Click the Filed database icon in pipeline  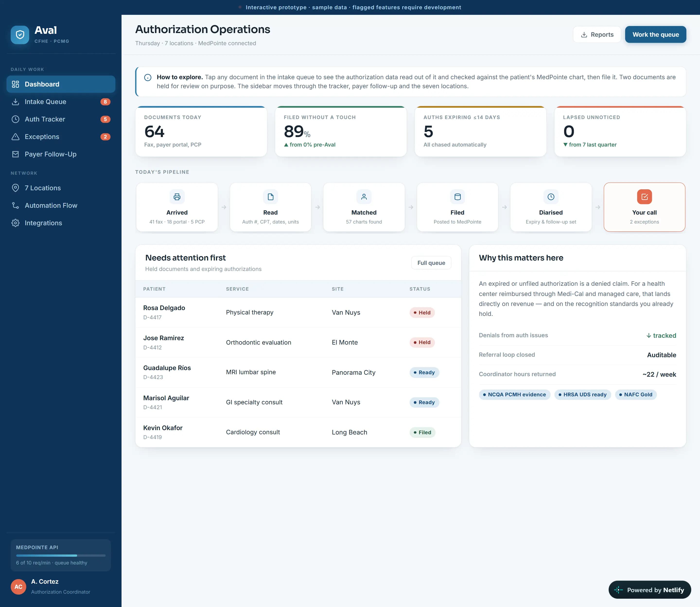coord(457,197)
